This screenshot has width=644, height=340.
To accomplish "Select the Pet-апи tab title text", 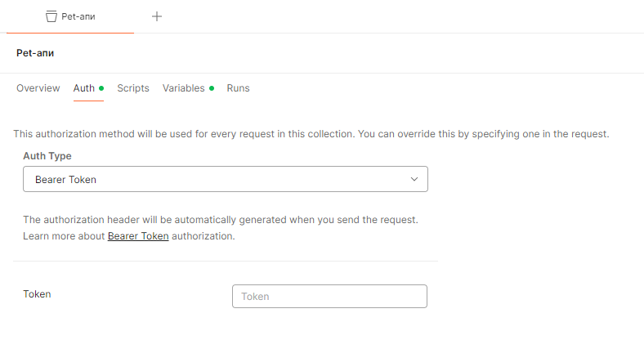I will pos(79,16).
